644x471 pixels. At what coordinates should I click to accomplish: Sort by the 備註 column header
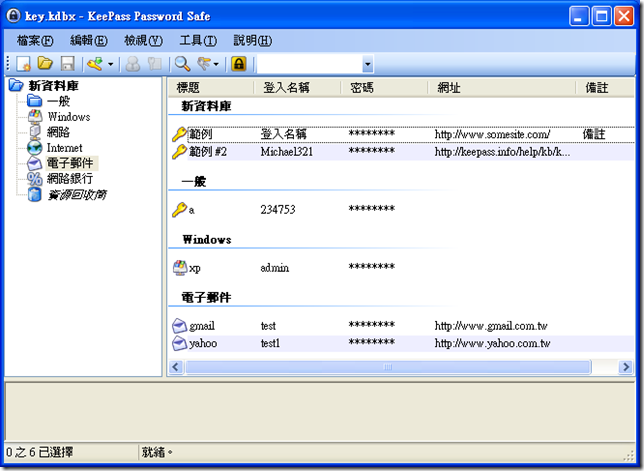[604, 87]
